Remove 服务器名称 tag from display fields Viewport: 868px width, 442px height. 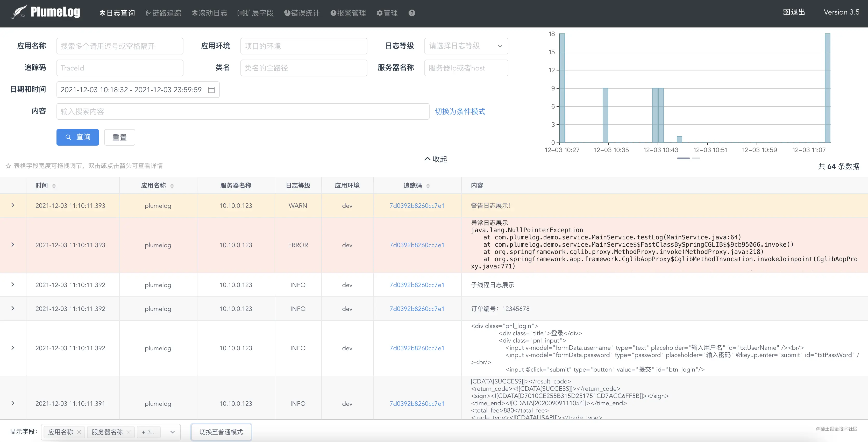pyautogui.click(x=128, y=432)
